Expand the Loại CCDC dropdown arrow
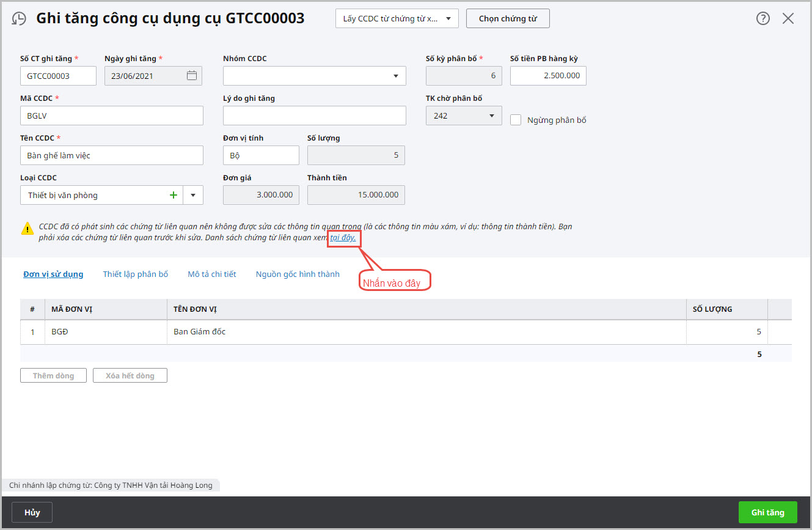Image resolution: width=812 pixels, height=530 pixels. click(x=193, y=195)
